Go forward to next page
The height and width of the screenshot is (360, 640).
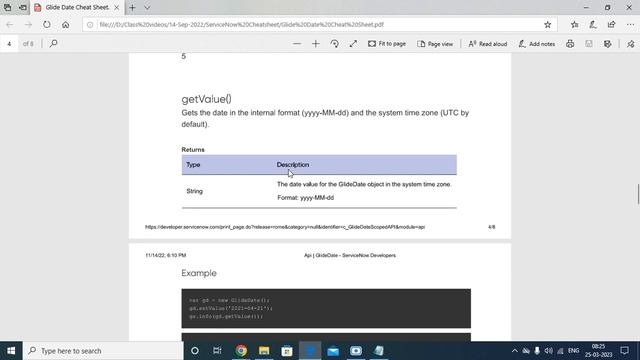coord(28,24)
